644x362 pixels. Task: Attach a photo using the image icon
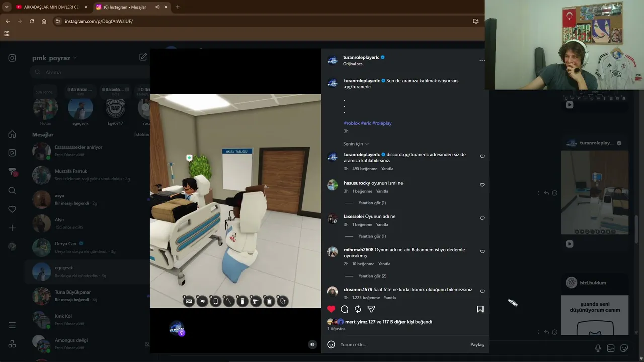pyautogui.click(x=611, y=348)
